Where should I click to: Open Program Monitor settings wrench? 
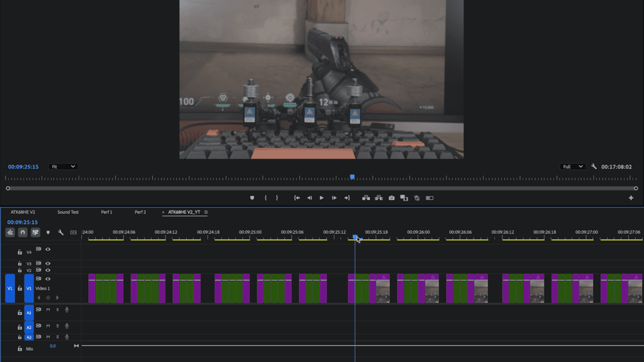(594, 167)
